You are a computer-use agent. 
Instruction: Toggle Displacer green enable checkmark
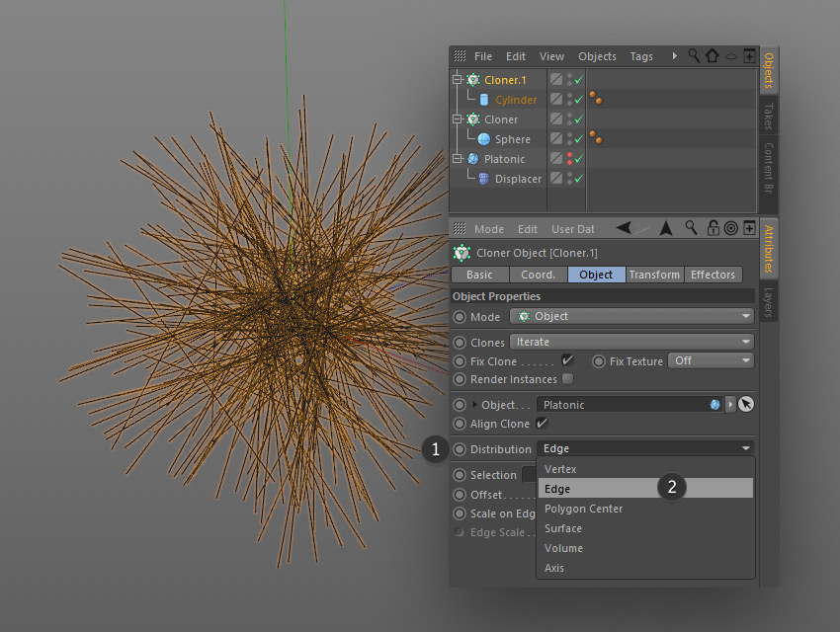coord(579,179)
